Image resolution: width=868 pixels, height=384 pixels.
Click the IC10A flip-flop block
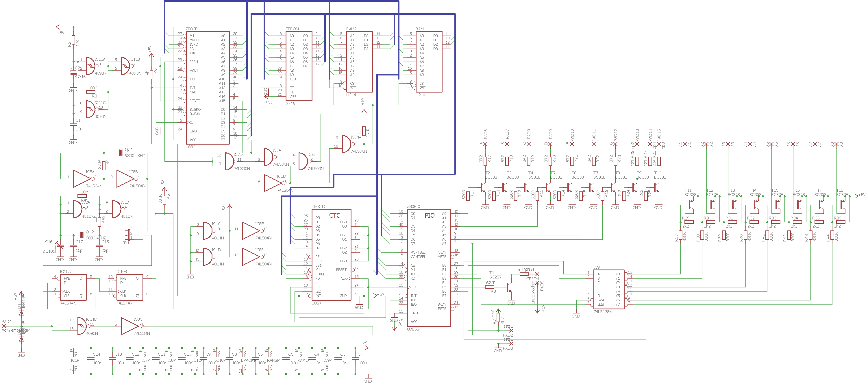click(73, 287)
